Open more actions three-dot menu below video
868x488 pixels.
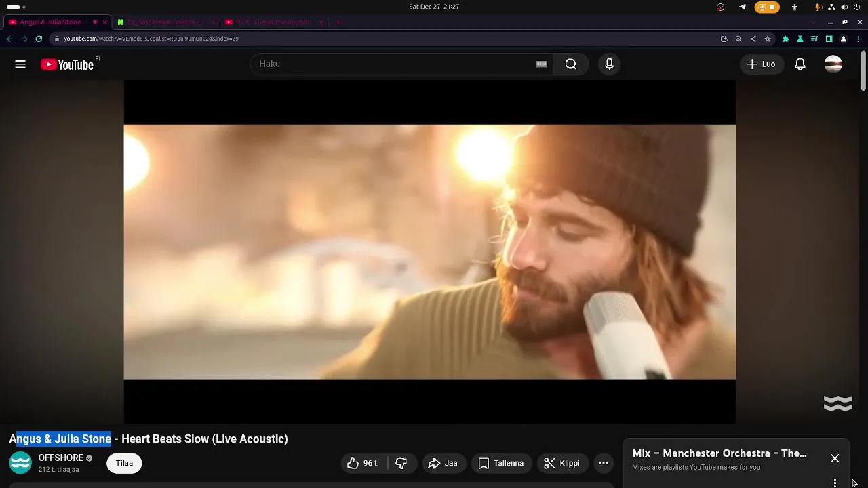click(x=604, y=464)
